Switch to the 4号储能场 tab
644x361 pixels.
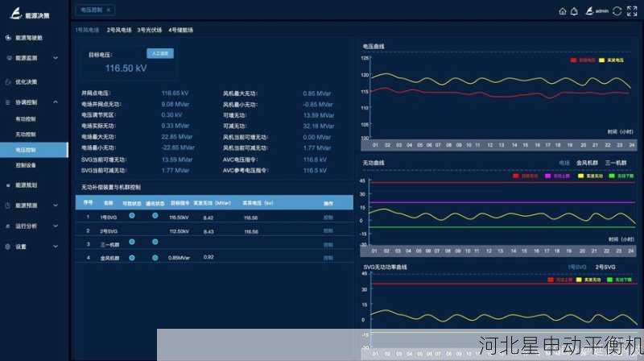tap(180, 30)
